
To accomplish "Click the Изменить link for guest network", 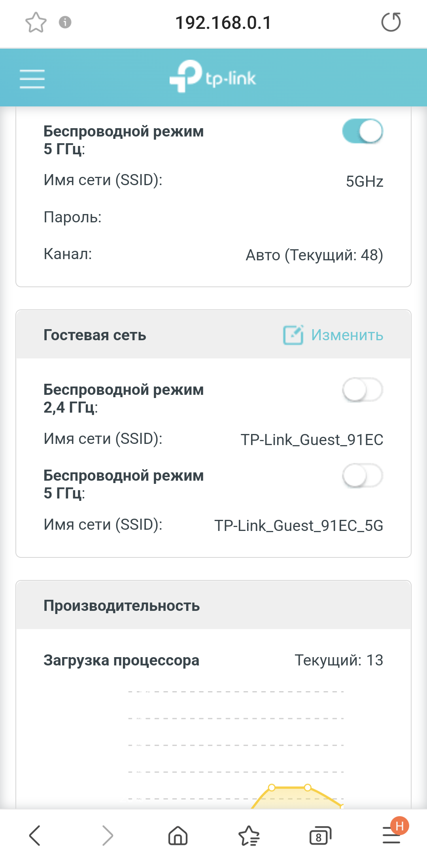I will coord(347,335).
